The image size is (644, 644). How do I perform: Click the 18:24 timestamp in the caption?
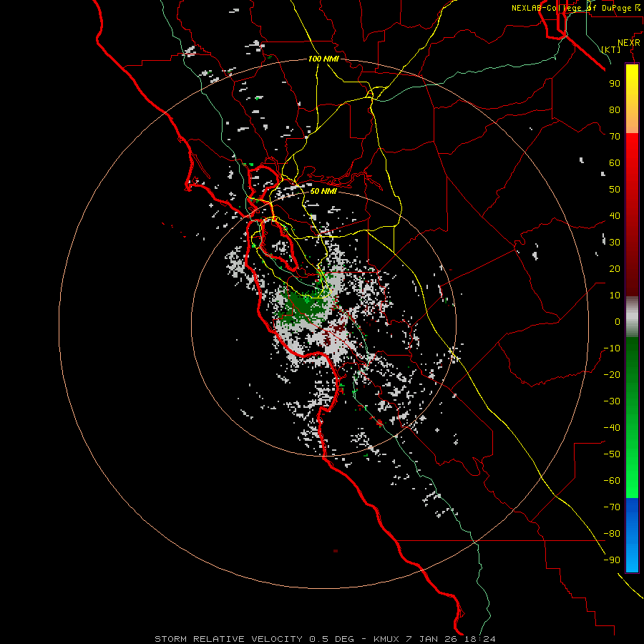click(480, 639)
